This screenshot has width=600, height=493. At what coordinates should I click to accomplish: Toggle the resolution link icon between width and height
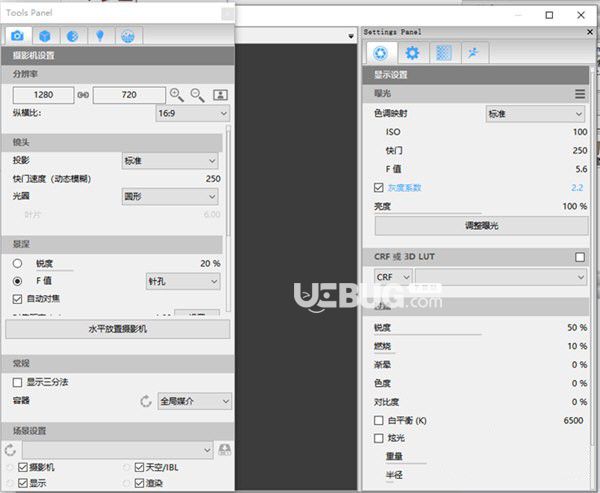tap(83, 95)
